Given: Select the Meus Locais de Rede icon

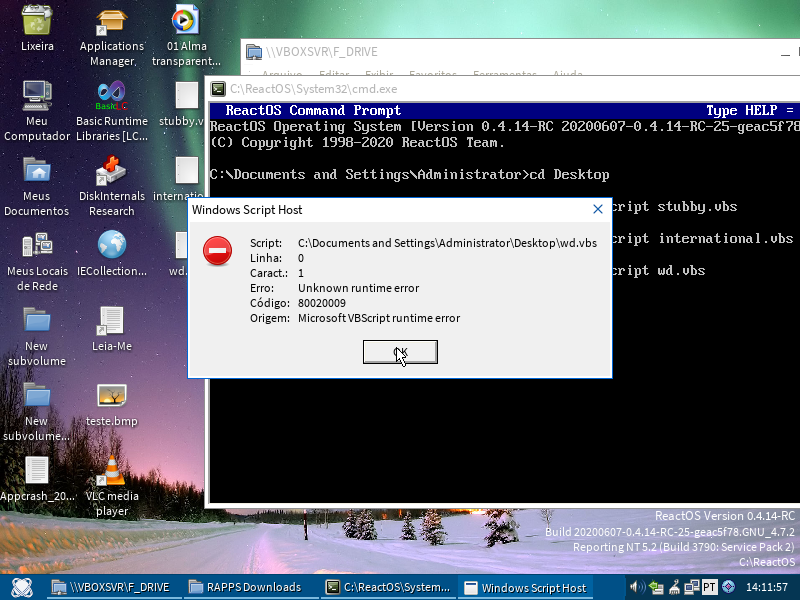Looking at the screenshot, I should 37,245.
